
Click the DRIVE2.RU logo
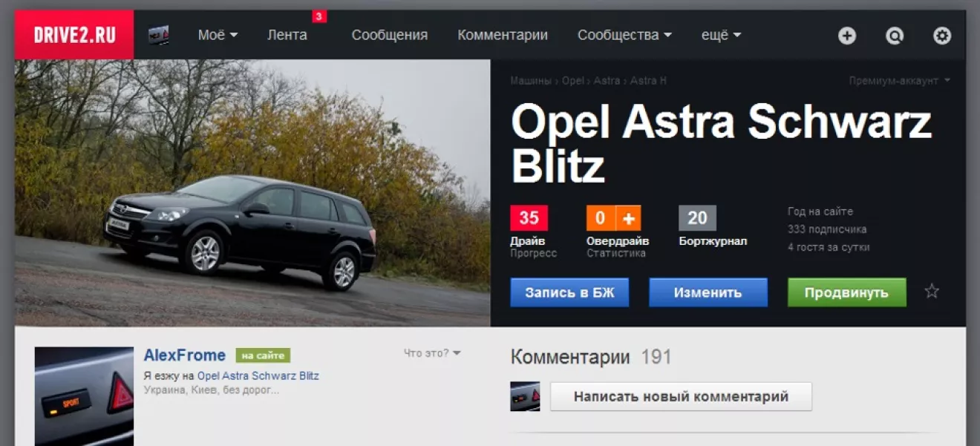[x=74, y=35]
